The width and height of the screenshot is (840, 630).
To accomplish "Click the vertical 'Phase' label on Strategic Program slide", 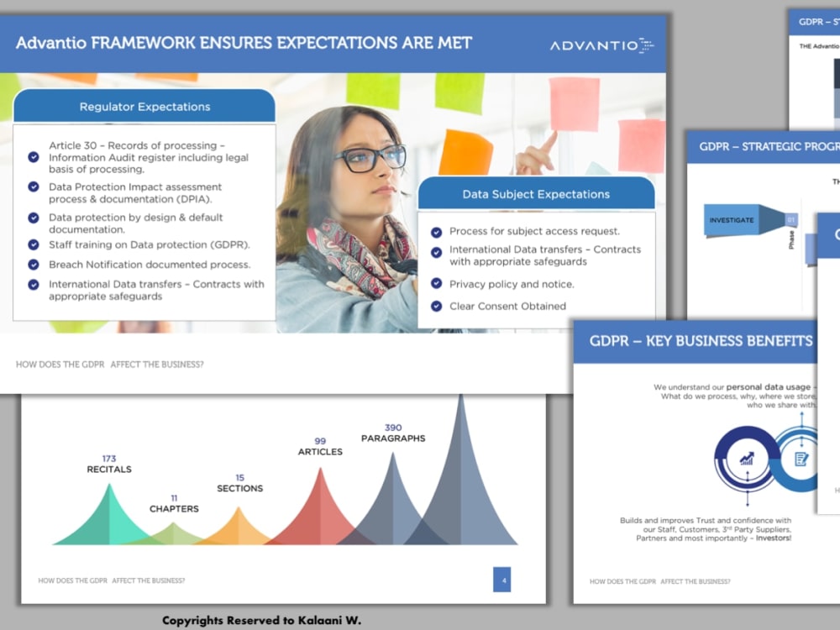I will point(791,239).
